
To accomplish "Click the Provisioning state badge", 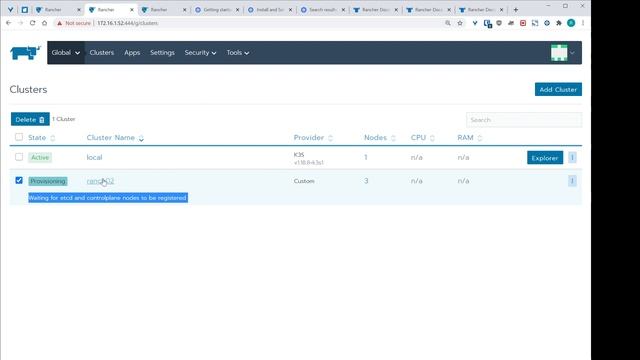I will [x=48, y=181].
